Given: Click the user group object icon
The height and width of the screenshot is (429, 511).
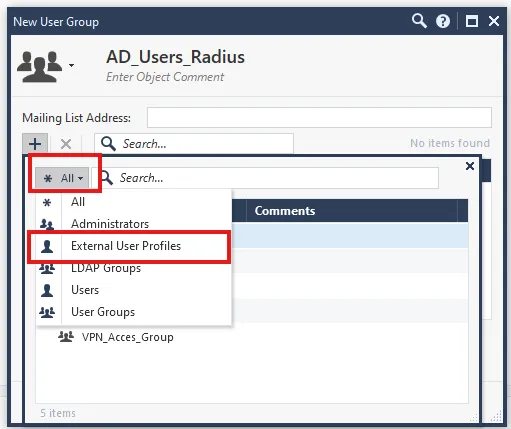Looking at the screenshot, I should pos(39,66).
